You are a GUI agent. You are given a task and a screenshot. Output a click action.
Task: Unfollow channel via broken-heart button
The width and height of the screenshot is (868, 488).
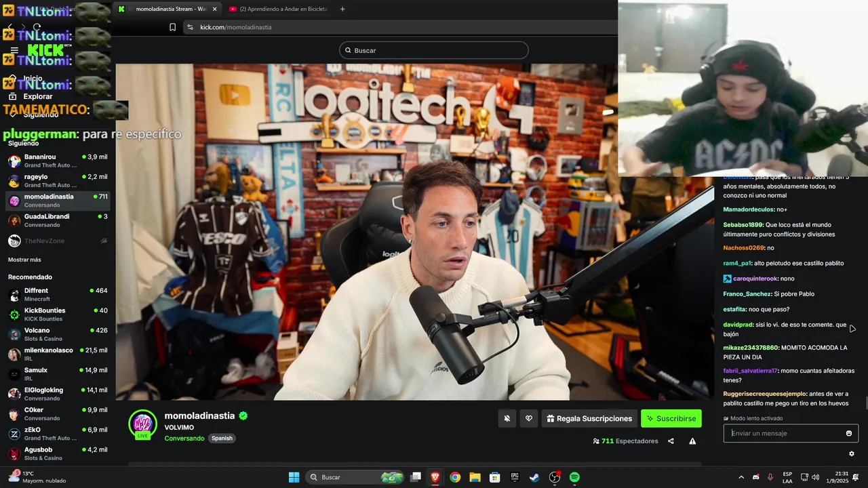529,419
